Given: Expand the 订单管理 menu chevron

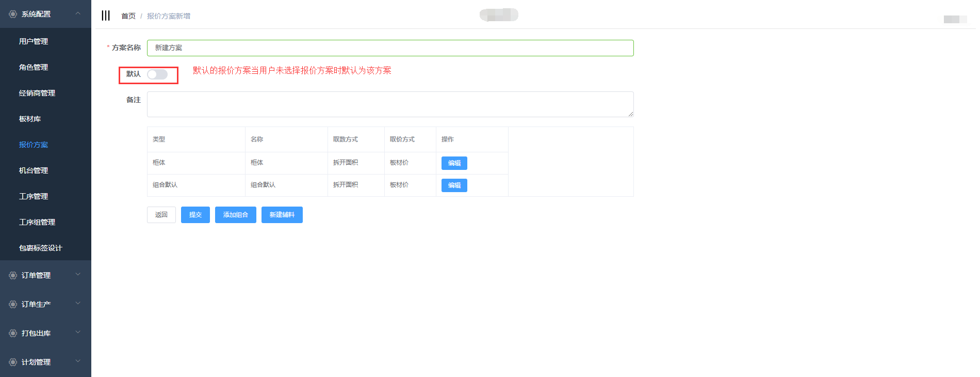Looking at the screenshot, I should click(78, 275).
